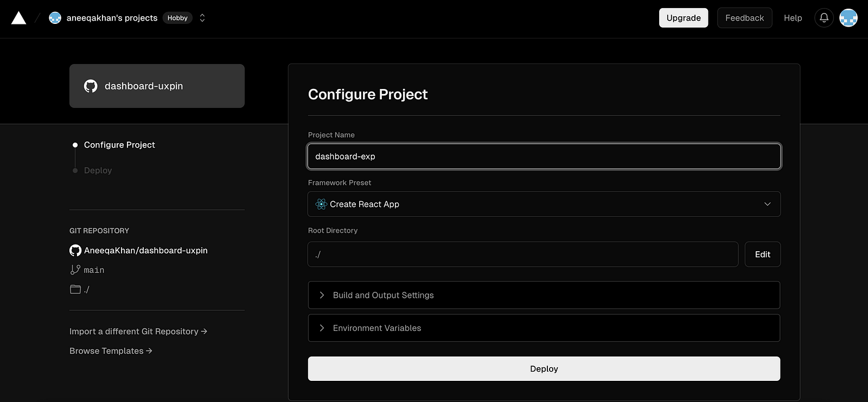Click the wide Deploy button
Viewport: 868px width, 402px height.
click(x=544, y=369)
